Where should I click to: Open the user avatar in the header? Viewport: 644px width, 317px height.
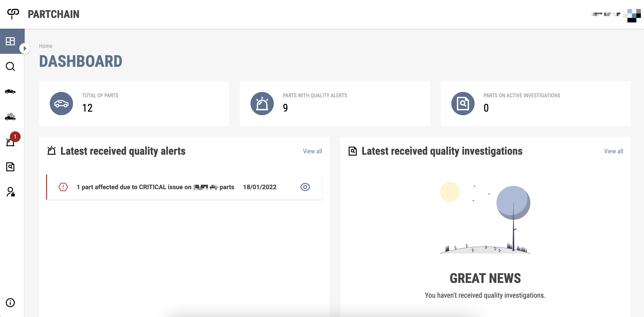(x=632, y=15)
